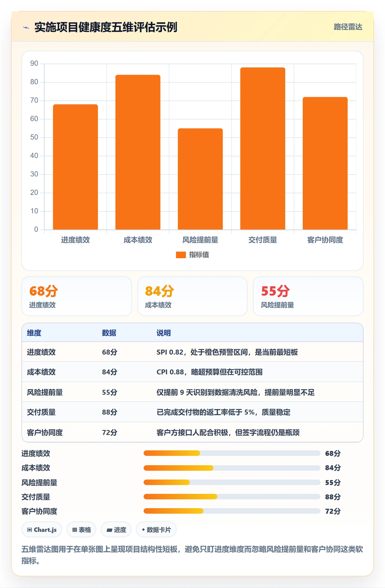Open the 55分 风险提前量 stat card

pos(308,296)
